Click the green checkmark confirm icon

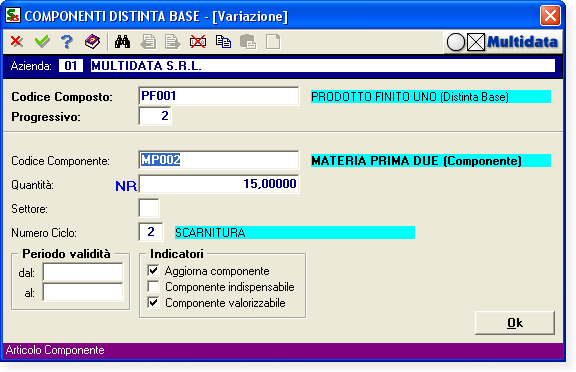click(x=42, y=41)
